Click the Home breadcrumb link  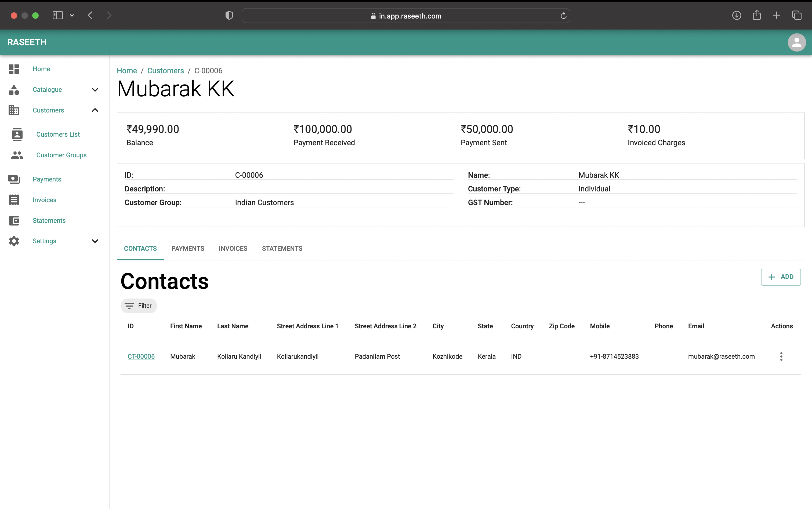(x=127, y=71)
